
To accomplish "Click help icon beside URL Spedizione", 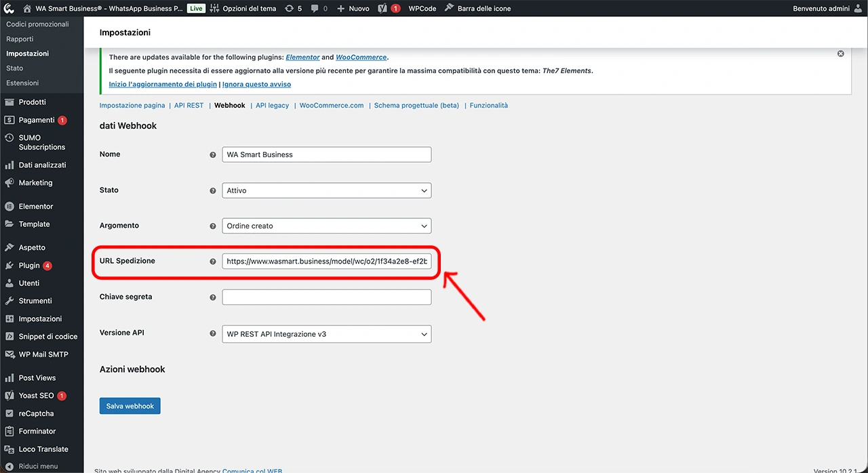I will click(213, 262).
